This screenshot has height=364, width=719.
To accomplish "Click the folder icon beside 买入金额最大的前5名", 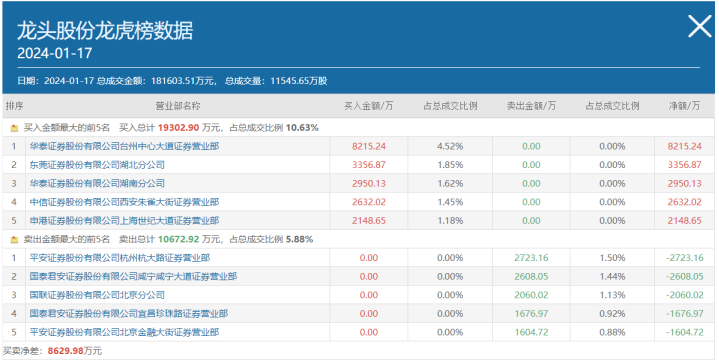I will click(x=14, y=128).
